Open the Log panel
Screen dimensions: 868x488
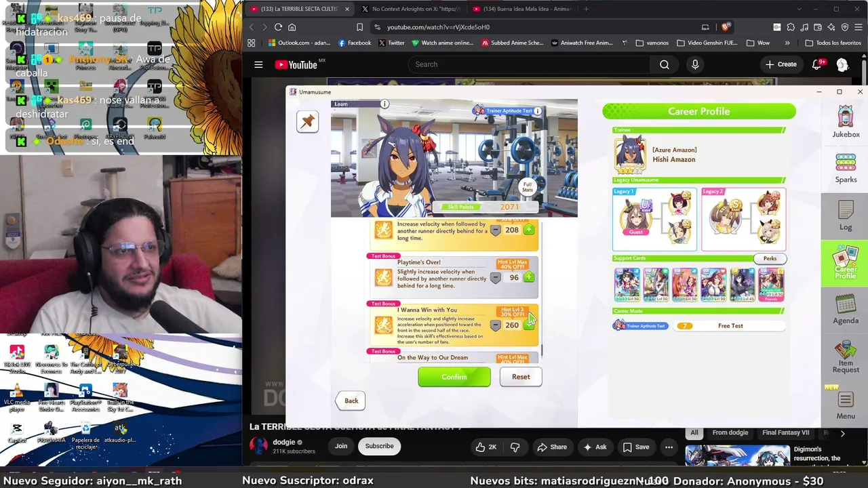846,216
